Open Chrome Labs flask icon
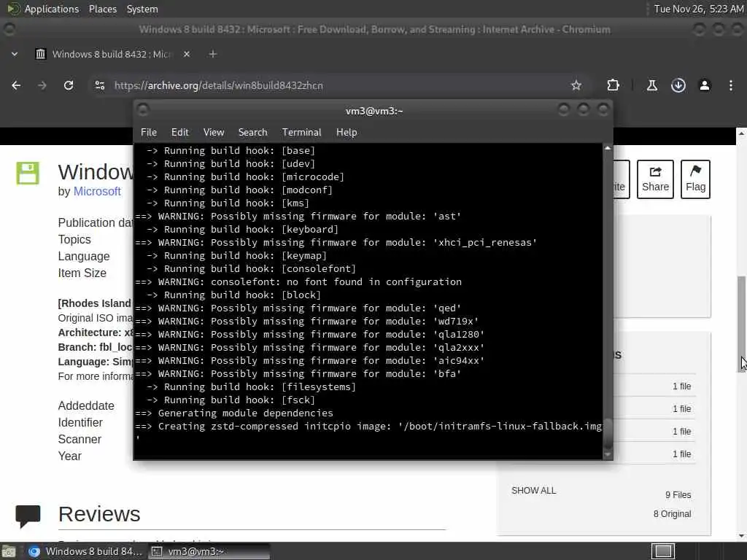 (651, 86)
